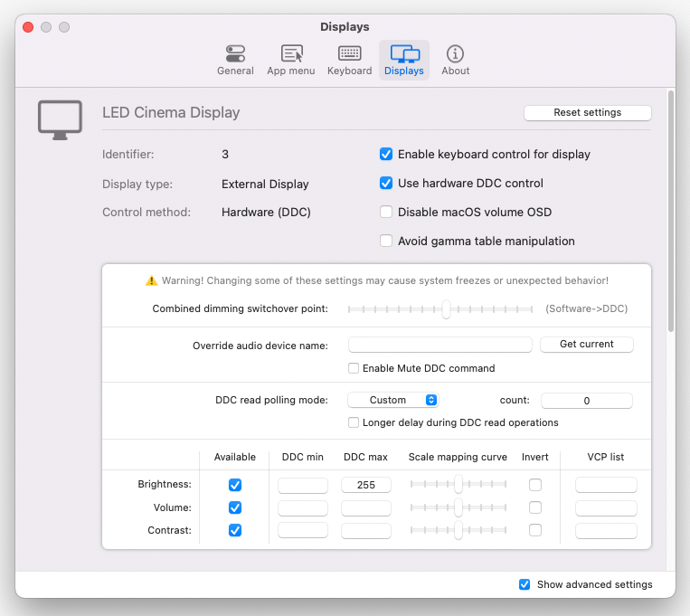Click the Volume VCP list field
This screenshot has width=690, height=616.
(x=606, y=508)
